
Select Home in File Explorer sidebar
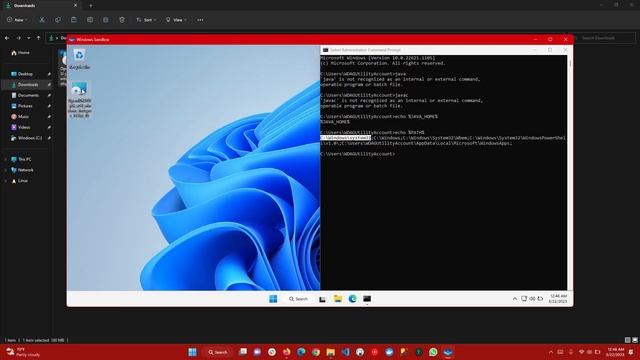20,53
